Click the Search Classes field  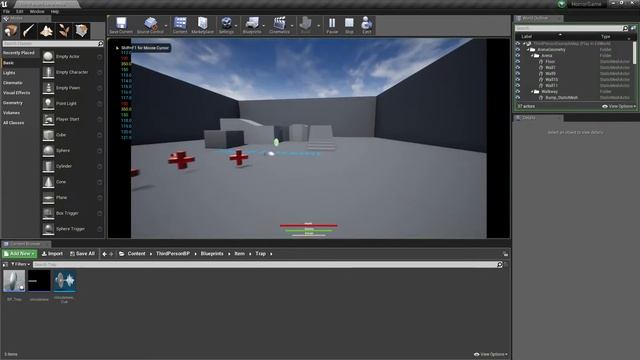coord(51,44)
